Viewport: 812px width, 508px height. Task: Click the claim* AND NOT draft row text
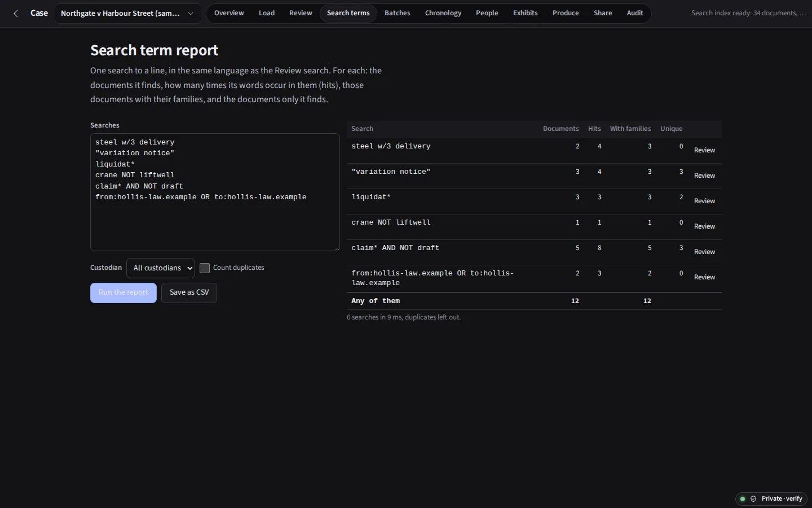point(395,248)
